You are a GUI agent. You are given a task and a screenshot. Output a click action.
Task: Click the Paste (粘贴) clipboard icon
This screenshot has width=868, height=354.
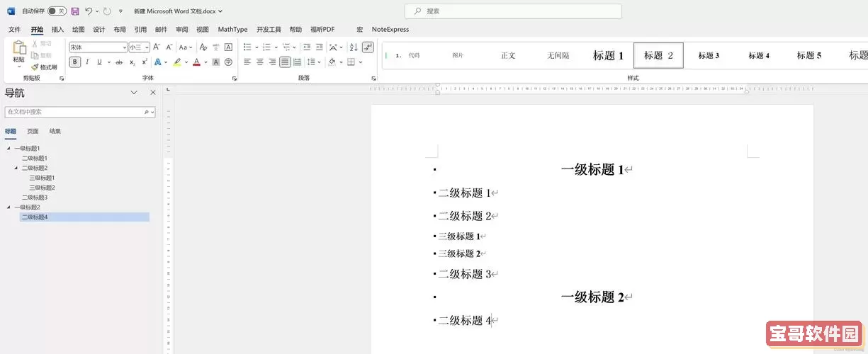tap(18, 48)
